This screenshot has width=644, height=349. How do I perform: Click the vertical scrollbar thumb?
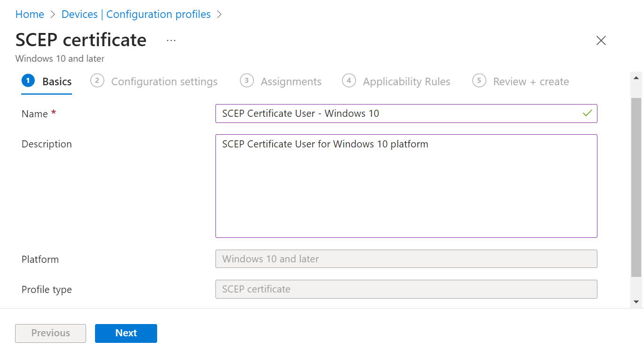(636, 186)
